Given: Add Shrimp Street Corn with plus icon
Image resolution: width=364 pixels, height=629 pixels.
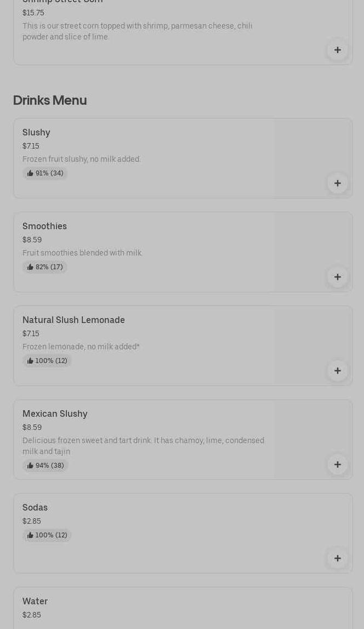Looking at the screenshot, I should pyautogui.click(x=338, y=50).
